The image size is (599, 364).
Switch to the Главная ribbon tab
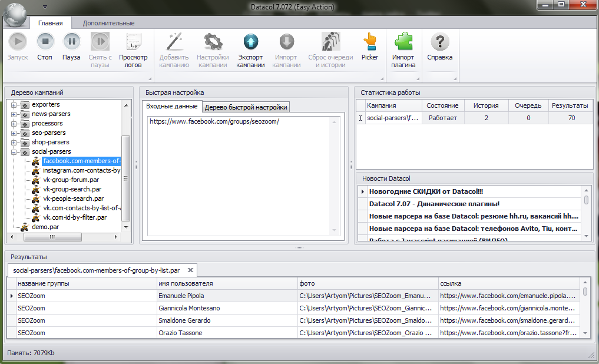click(x=51, y=23)
